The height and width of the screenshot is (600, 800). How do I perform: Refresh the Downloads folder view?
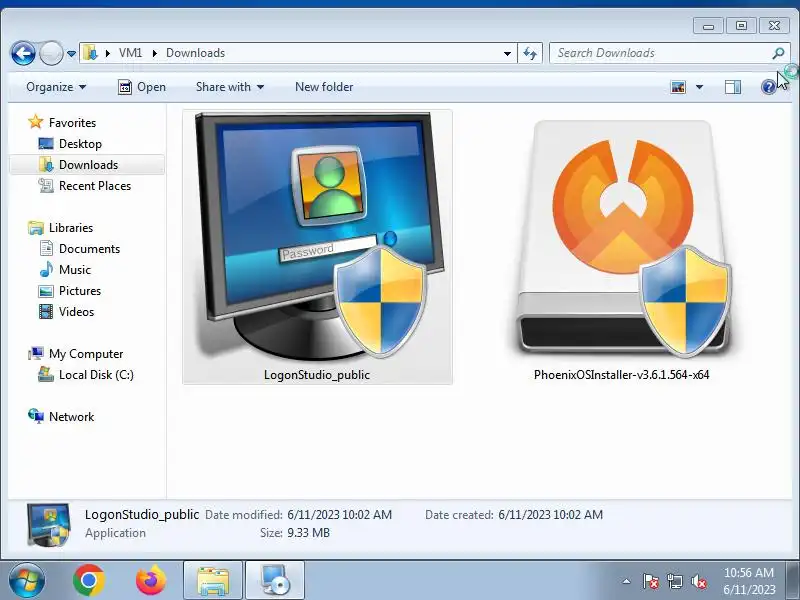[x=530, y=53]
